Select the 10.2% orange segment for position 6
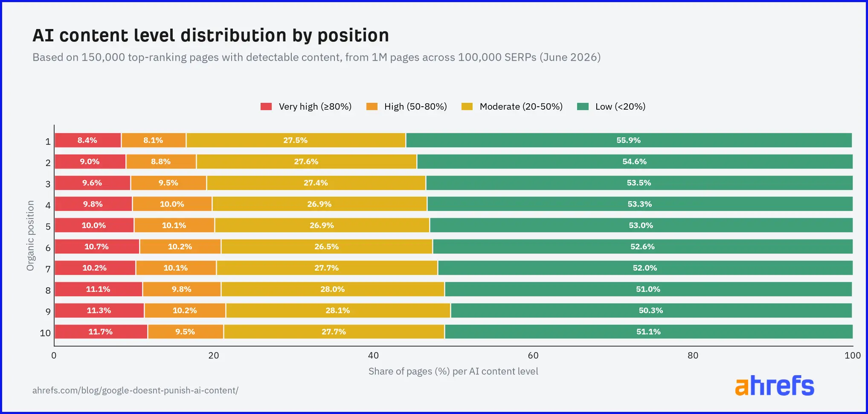868x414 pixels. pyautogui.click(x=180, y=247)
